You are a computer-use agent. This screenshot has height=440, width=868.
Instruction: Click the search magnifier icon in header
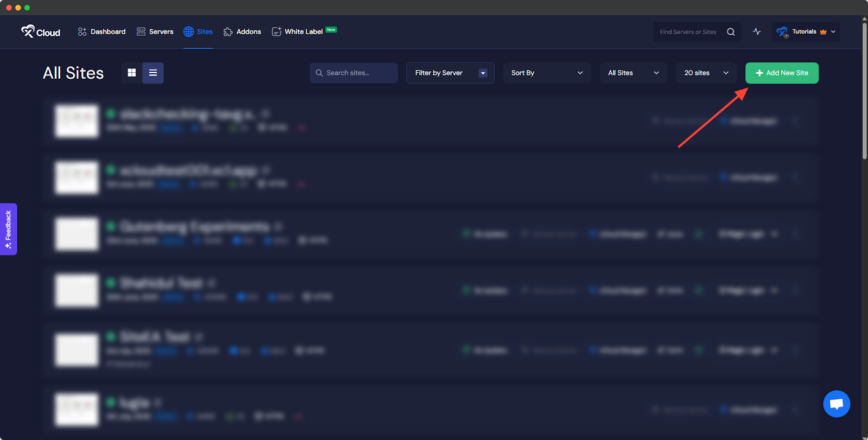pos(731,32)
